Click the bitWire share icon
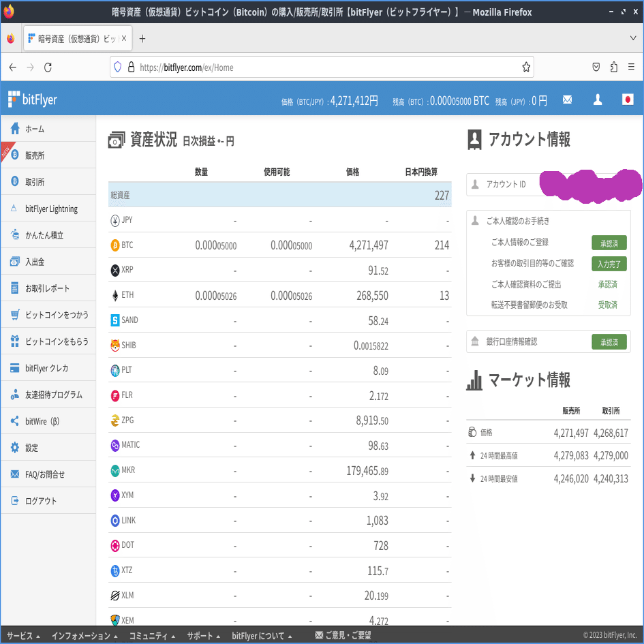 pos(15,421)
